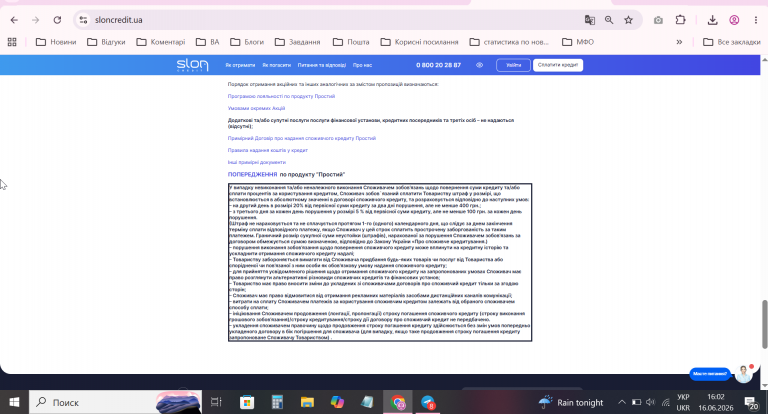Screen dimensions: 768x414
Task: Open the volume speaker tray icon
Action: pyautogui.click(x=650, y=402)
